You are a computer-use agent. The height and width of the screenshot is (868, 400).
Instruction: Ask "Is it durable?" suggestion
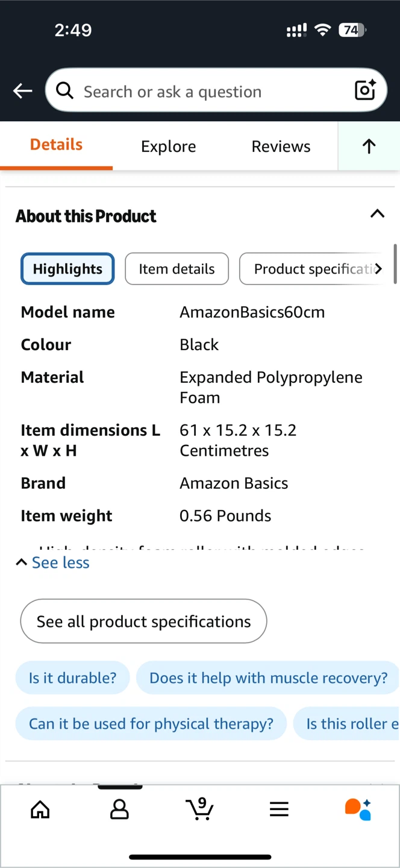point(72,678)
